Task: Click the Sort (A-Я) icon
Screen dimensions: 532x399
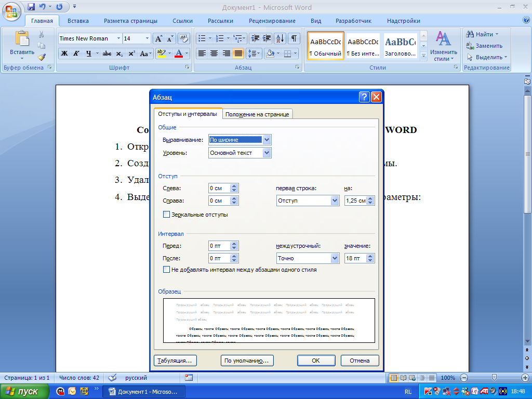Action: 280,38
